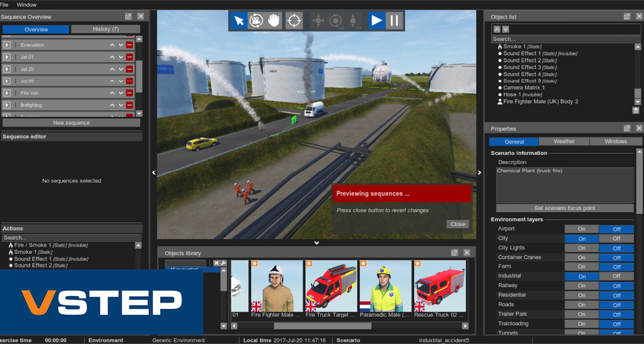Close the Previewing sequences dialog

(458, 224)
